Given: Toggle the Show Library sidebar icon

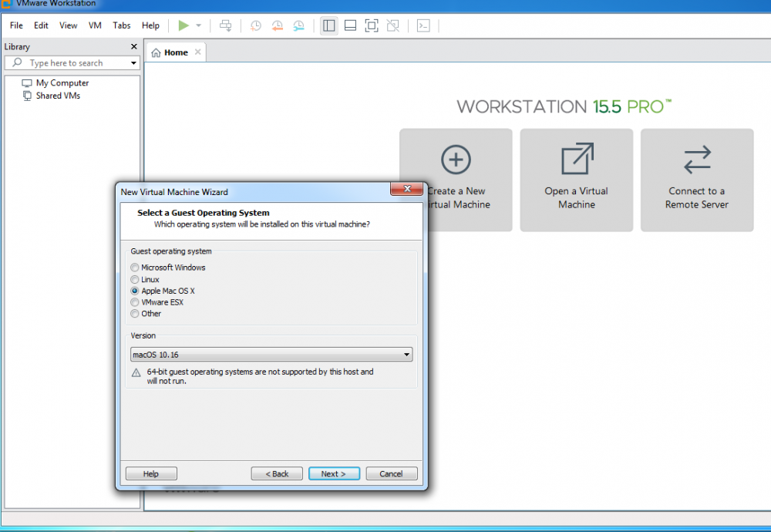Looking at the screenshot, I should [329, 25].
